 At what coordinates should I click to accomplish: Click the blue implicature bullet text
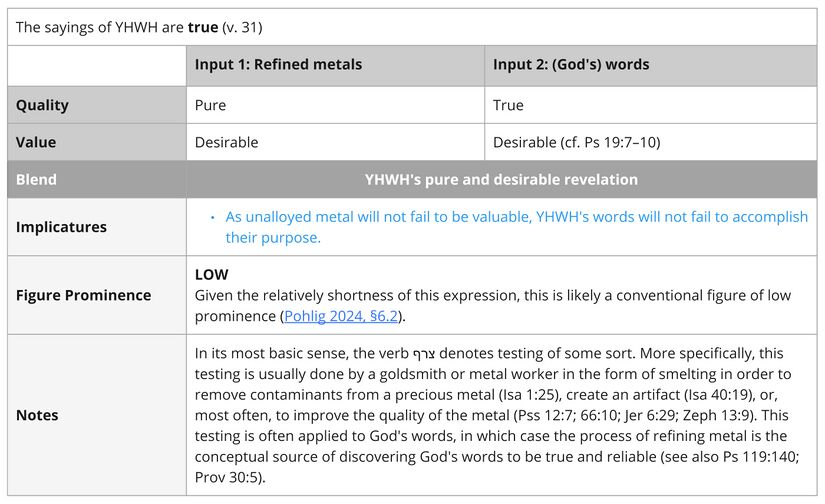tap(516, 227)
